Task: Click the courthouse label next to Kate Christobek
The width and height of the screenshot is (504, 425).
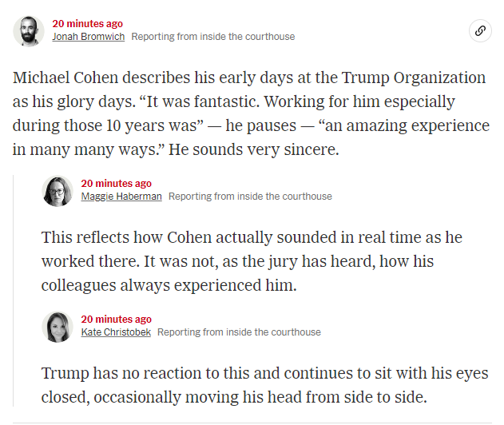Action: [x=239, y=332]
